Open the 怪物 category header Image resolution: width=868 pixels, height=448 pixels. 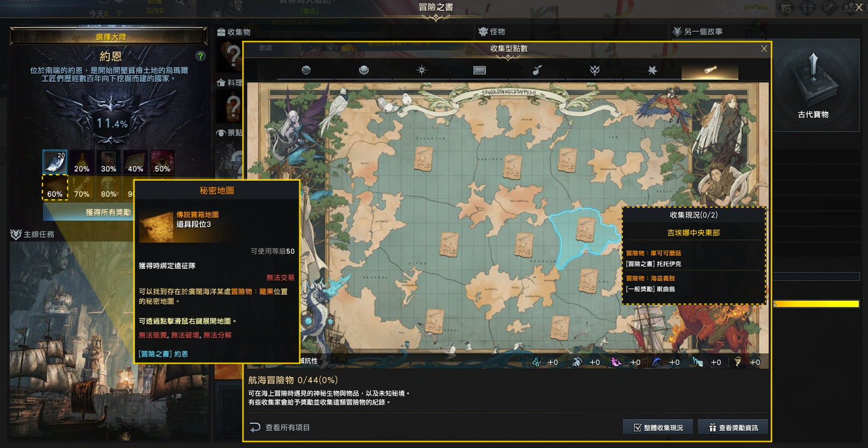coord(492,32)
